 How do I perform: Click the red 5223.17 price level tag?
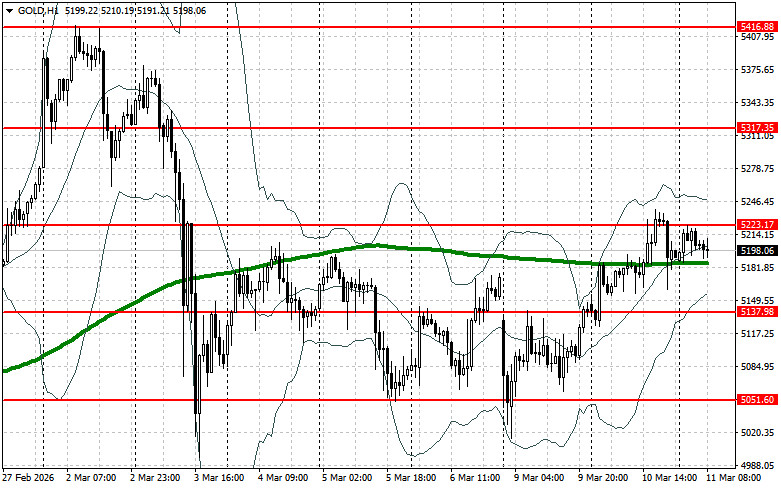click(x=755, y=225)
